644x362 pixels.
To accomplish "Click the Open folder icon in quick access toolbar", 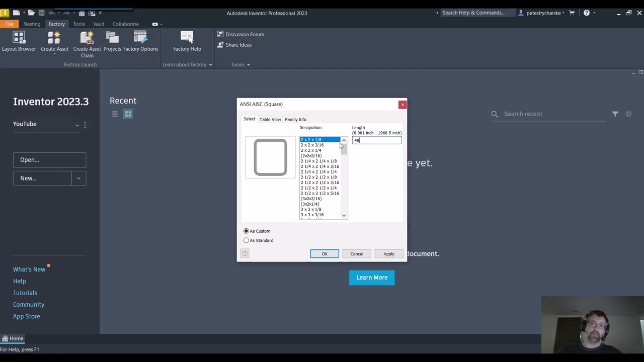I will pos(31,13).
